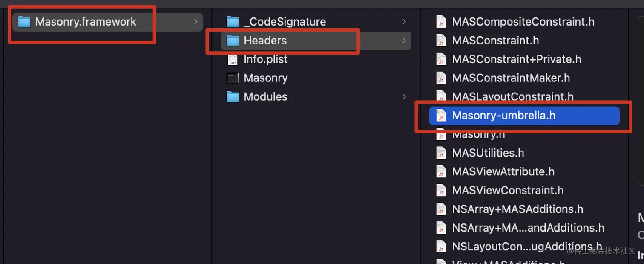
Task: Click the Masonry-umbrella.h header file icon
Action: tap(441, 116)
